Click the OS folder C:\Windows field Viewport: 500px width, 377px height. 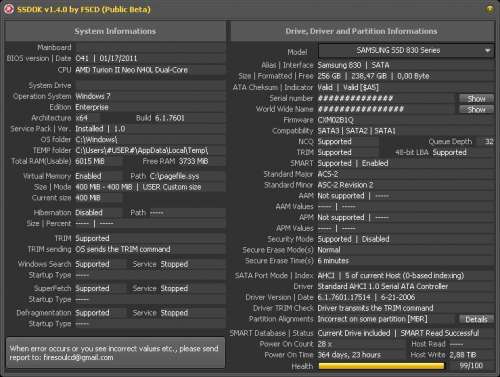tap(150, 139)
